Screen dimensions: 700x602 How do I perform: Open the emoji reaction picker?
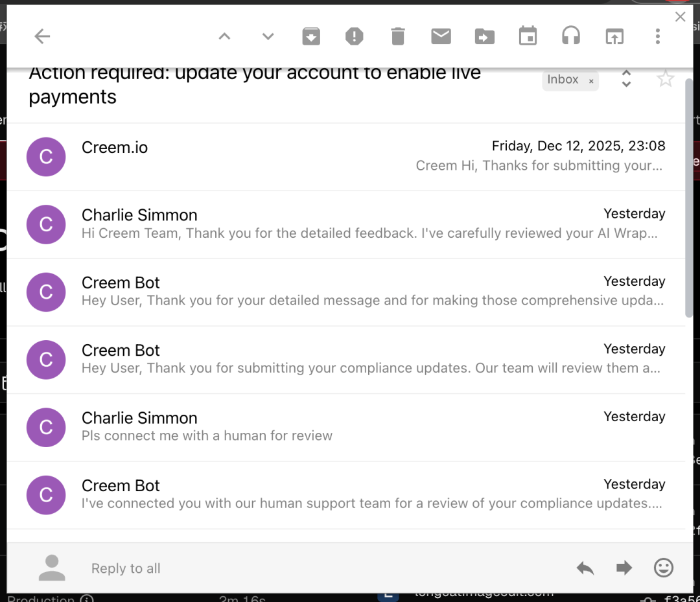tap(664, 568)
